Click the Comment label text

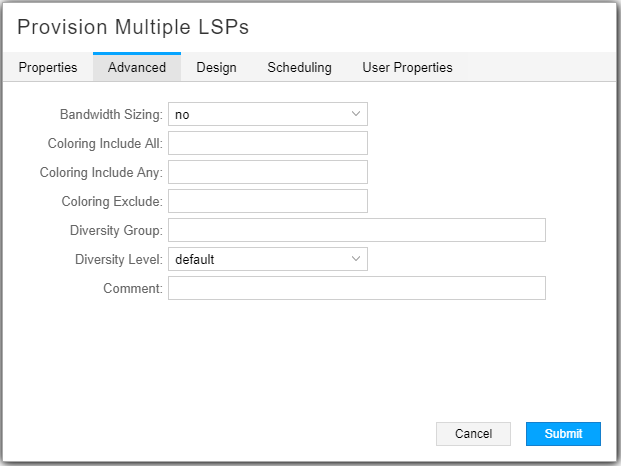point(132,288)
